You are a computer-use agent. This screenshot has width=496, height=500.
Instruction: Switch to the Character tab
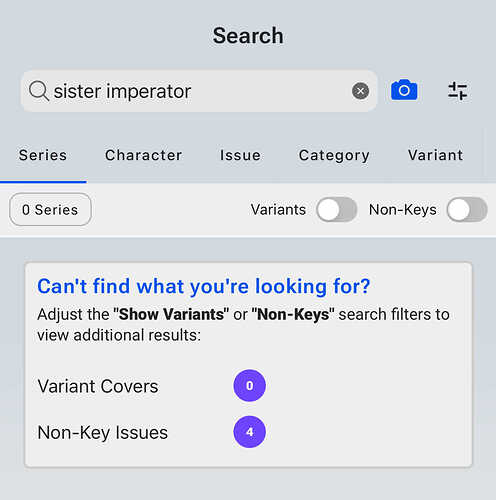pyautogui.click(x=144, y=155)
